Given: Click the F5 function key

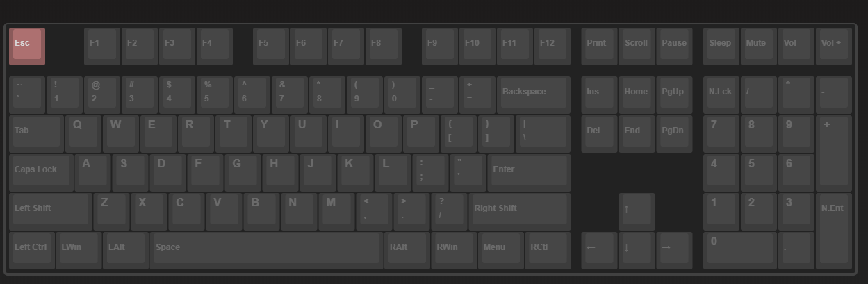Looking at the screenshot, I should [x=271, y=47].
